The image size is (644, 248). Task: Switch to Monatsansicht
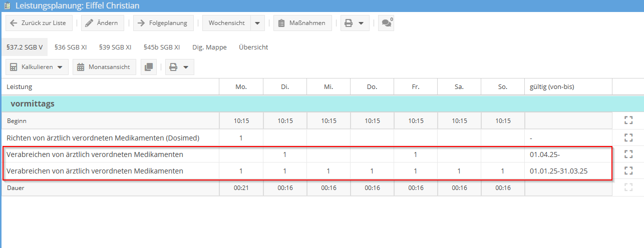tap(104, 67)
